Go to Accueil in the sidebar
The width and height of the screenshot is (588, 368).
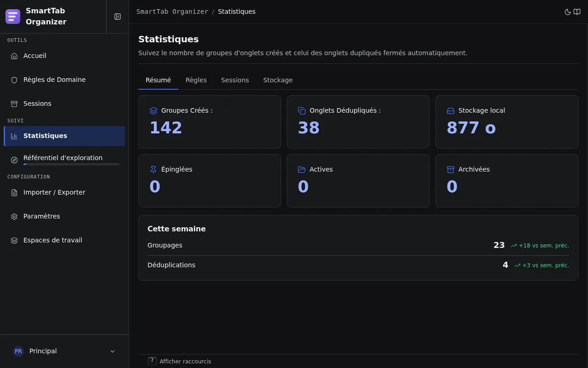click(x=64, y=56)
